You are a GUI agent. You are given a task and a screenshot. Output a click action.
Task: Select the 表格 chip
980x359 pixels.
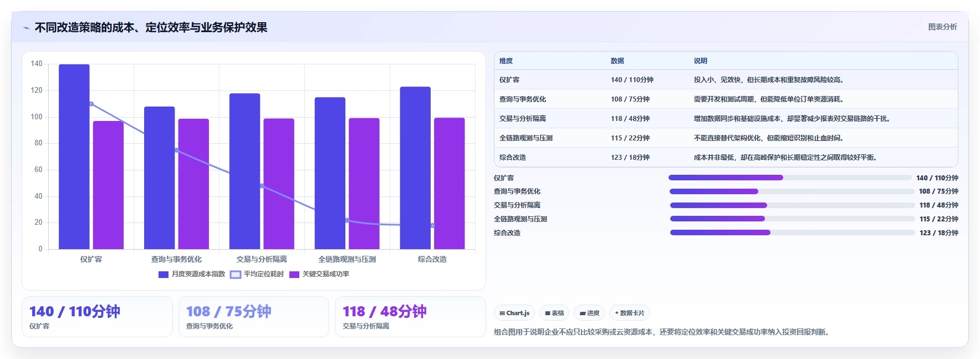coord(554,313)
